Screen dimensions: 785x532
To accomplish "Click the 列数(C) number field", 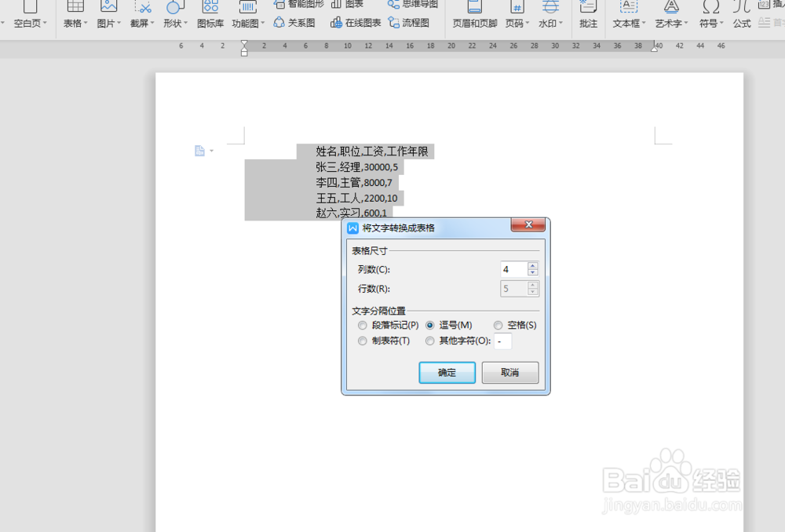I will coord(514,269).
